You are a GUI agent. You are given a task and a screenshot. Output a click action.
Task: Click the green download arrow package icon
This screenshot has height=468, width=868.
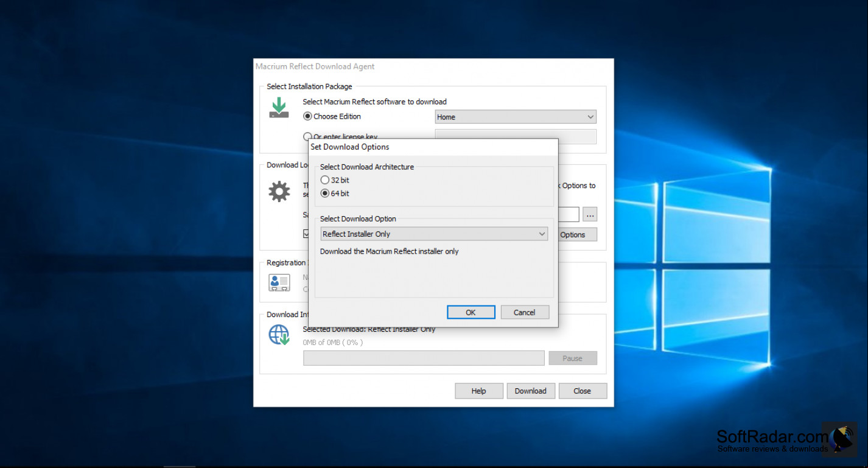point(279,108)
